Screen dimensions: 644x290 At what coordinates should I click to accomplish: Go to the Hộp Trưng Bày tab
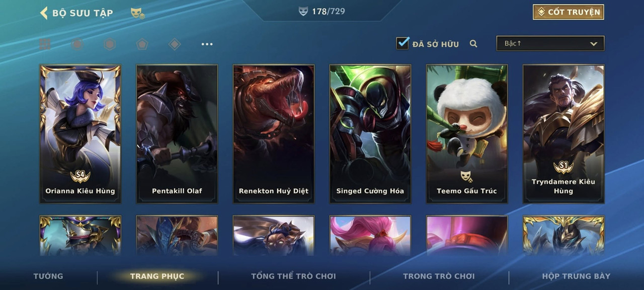coord(576,276)
